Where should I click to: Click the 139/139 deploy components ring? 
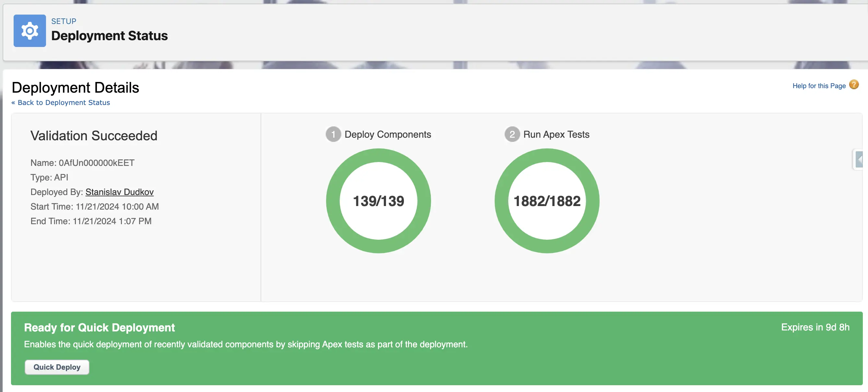pyautogui.click(x=378, y=201)
